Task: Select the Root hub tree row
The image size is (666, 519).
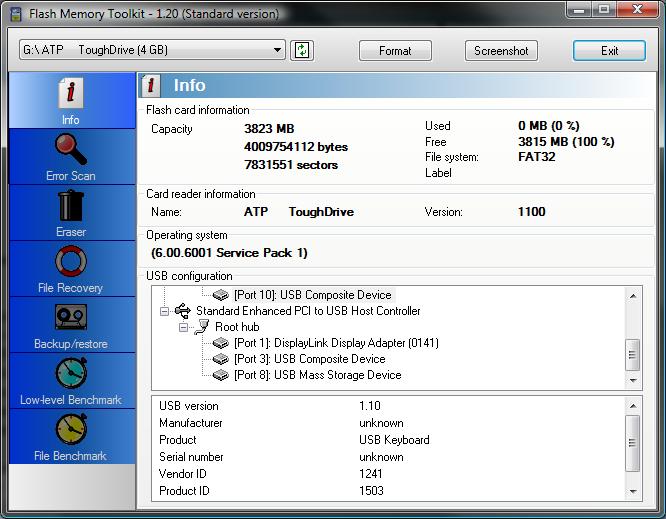Action: click(x=237, y=327)
